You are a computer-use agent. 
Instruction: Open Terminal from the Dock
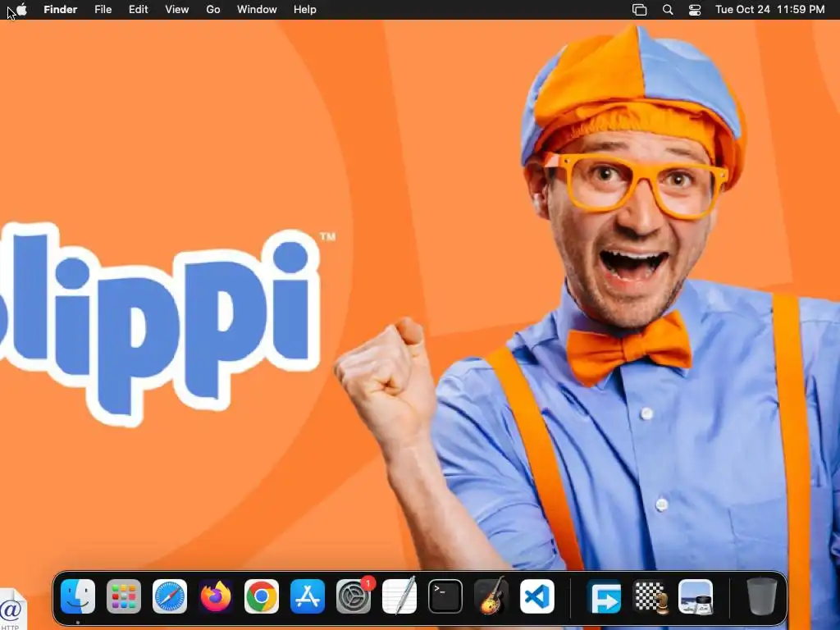point(445,596)
